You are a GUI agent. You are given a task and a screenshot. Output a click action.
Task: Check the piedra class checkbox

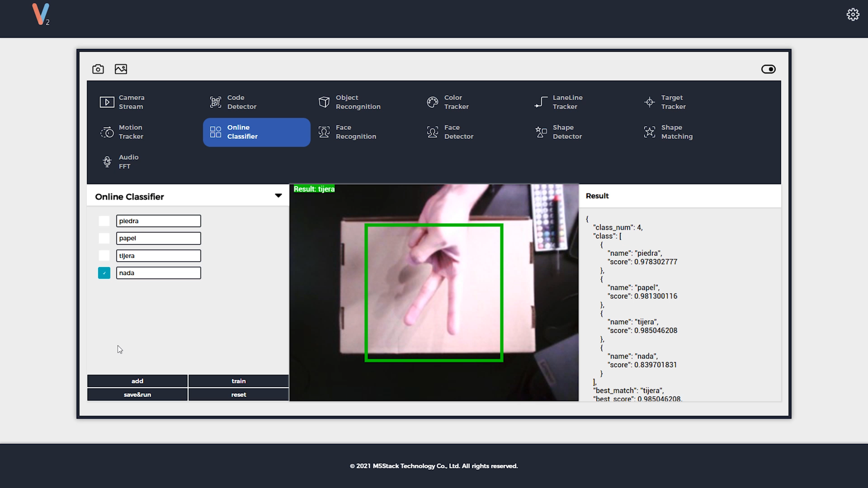(x=104, y=221)
